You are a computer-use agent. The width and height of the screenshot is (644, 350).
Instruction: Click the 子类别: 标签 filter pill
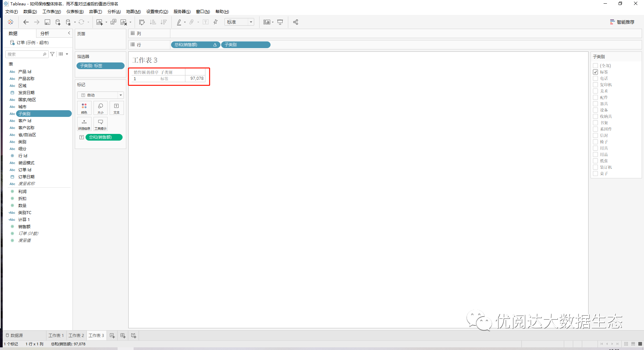point(101,66)
